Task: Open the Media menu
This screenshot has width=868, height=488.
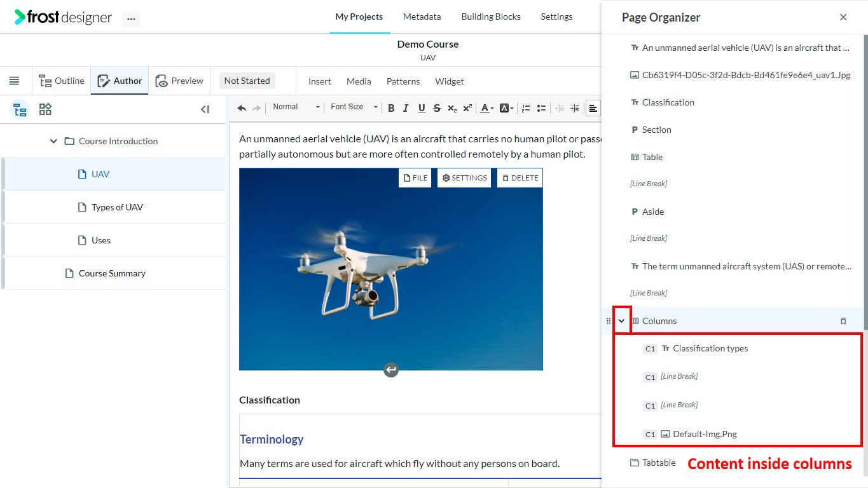Action: coord(359,81)
